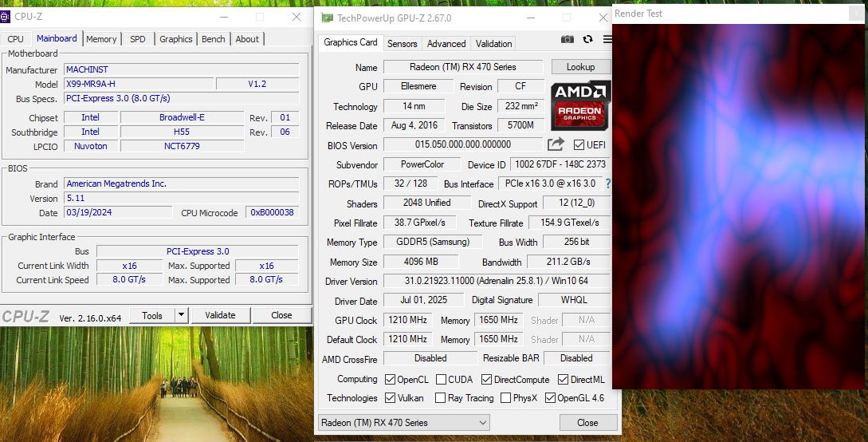Click the PCle x16 3.0 bus interface value
The width and height of the screenshot is (868, 442).
tap(551, 184)
